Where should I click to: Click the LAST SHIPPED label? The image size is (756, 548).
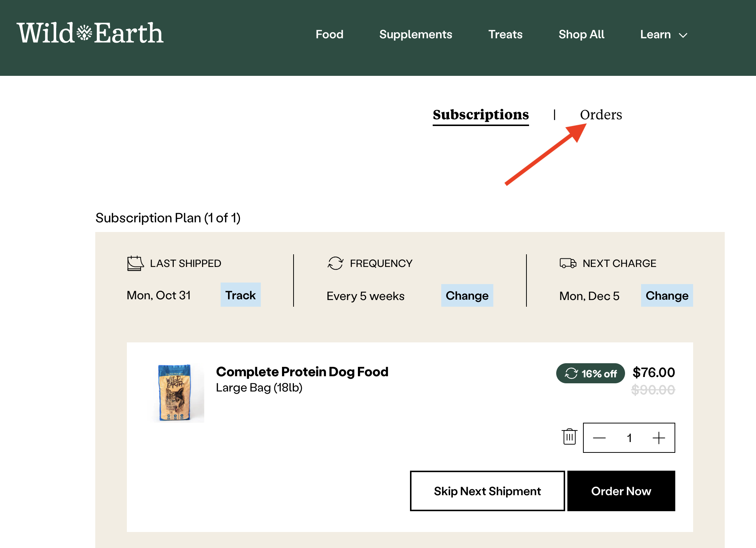pos(186,263)
